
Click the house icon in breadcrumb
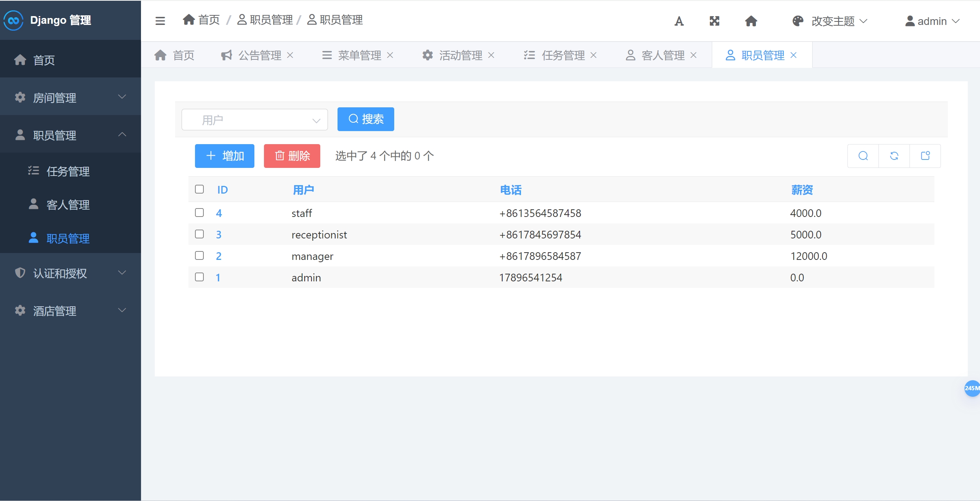tap(189, 20)
